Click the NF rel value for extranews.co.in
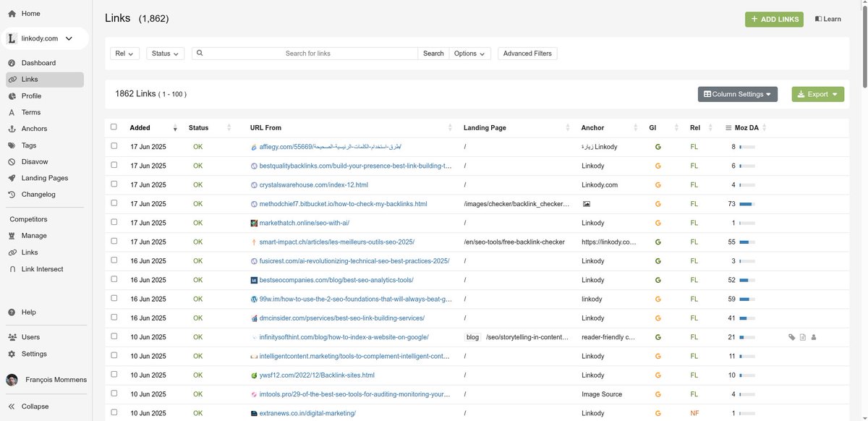The width and height of the screenshot is (868, 421). [x=694, y=413]
